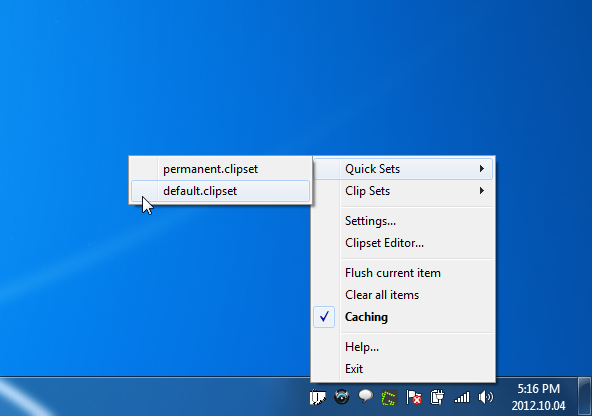
Task: Expand the Quick Sets submenu arrow
Action: [482, 169]
